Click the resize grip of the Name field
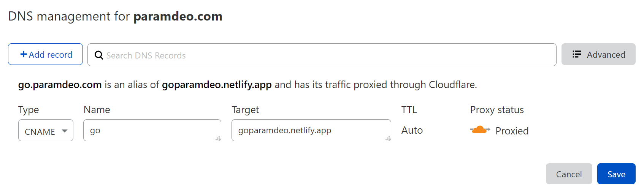The height and width of the screenshot is (191, 644). (218, 138)
